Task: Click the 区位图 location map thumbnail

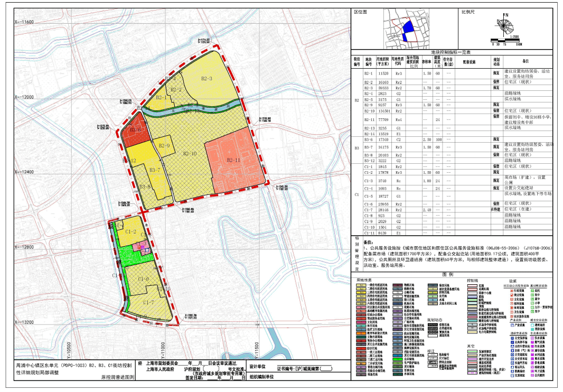Action: (407, 29)
